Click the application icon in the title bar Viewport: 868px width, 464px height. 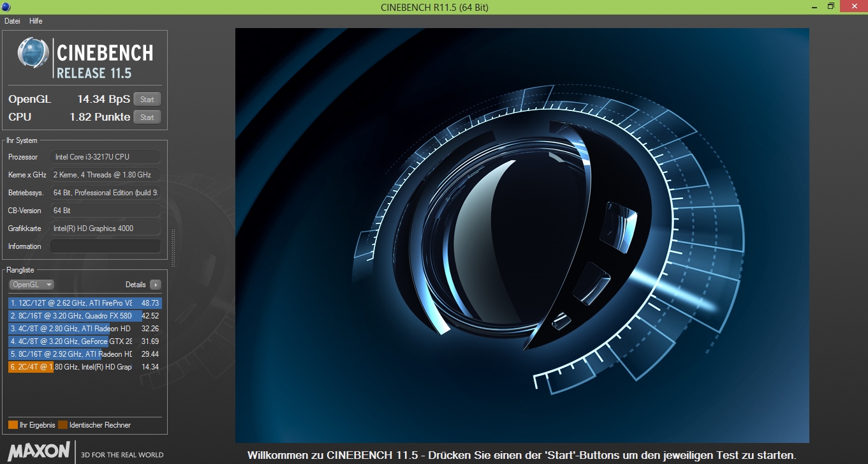tap(6, 6)
